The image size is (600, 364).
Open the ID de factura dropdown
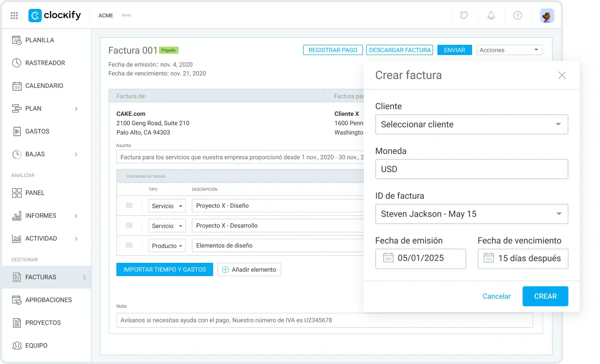[x=472, y=214]
